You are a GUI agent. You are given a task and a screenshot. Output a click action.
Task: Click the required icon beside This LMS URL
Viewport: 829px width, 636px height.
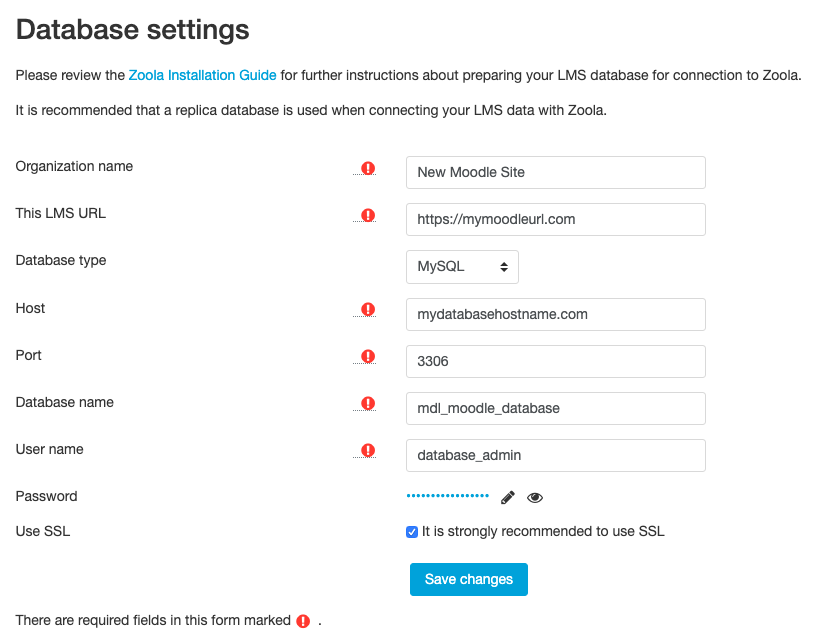click(368, 216)
